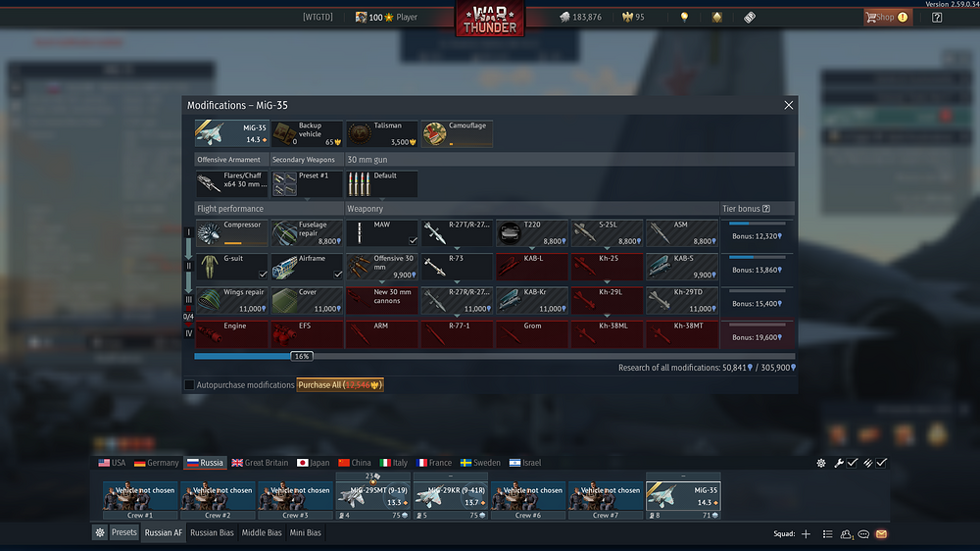980x551 pixels.
Task: Select the Russian Bias preset tab
Action: (212, 533)
